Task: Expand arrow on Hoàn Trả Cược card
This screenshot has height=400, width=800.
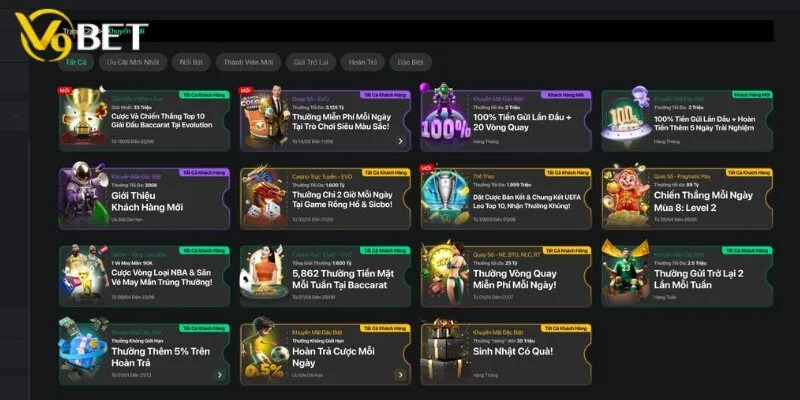Action: coord(401,375)
